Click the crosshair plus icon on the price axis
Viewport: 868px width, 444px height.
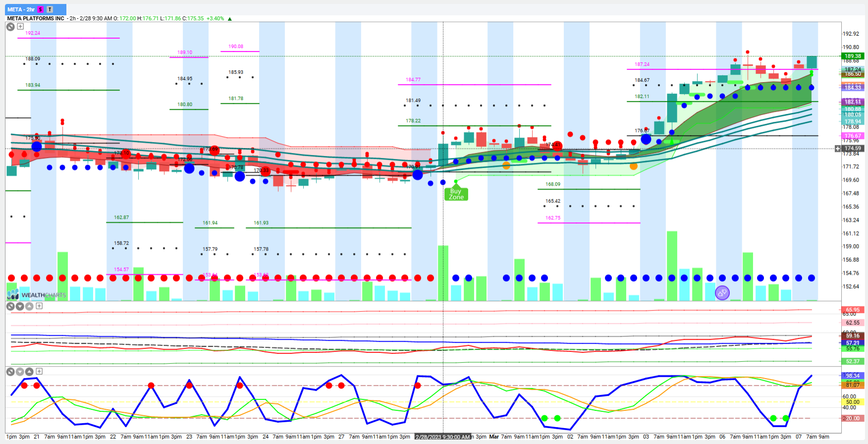click(x=838, y=148)
